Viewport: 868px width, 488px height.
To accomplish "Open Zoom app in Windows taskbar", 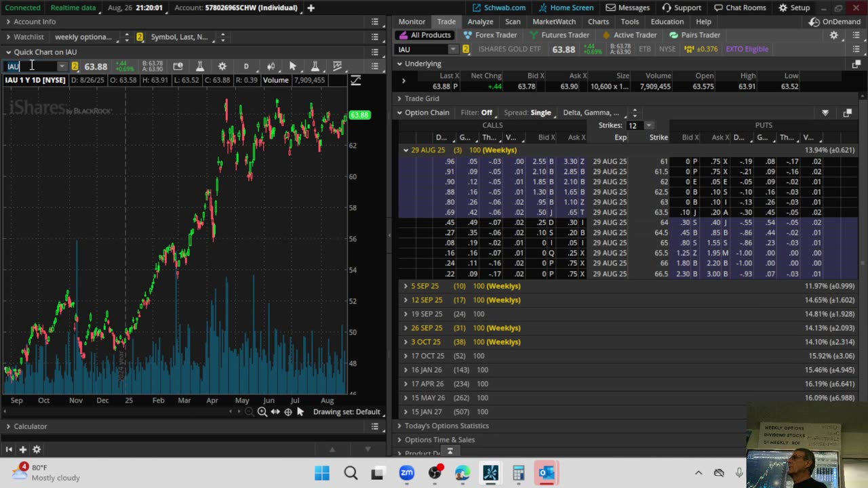I will (407, 472).
